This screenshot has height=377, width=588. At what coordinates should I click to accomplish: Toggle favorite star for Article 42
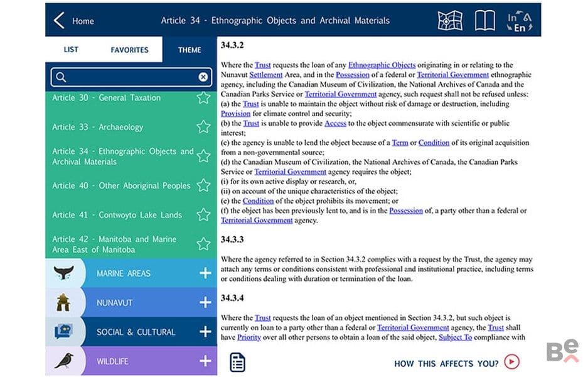[x=203, y=244]
